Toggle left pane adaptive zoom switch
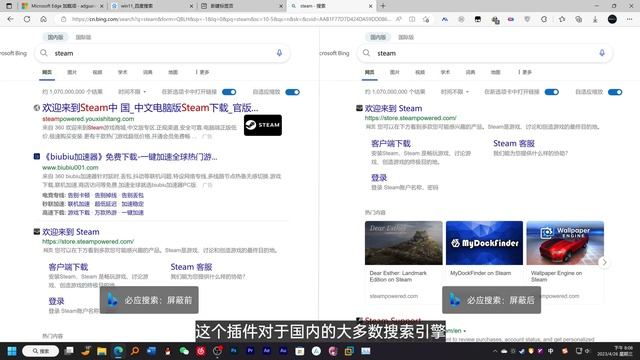Image resolution: width=640 pixels, height=360 pixels. [292, 92]
